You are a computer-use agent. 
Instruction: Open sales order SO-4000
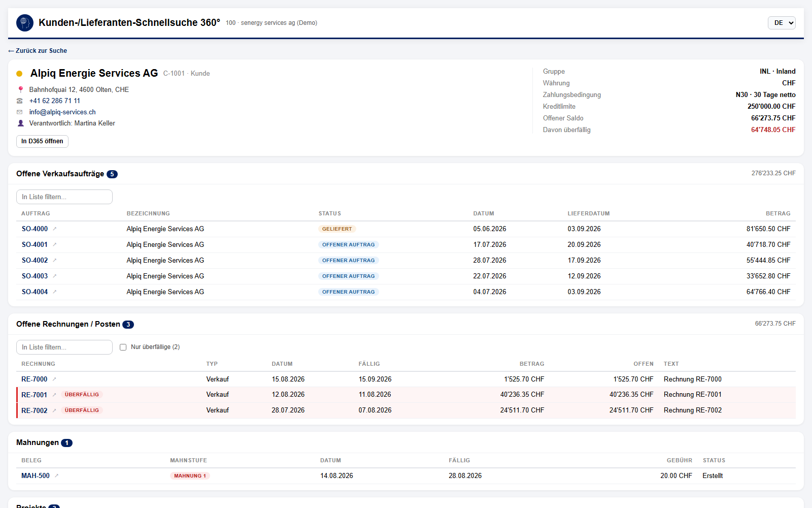[x=35, y=229]
